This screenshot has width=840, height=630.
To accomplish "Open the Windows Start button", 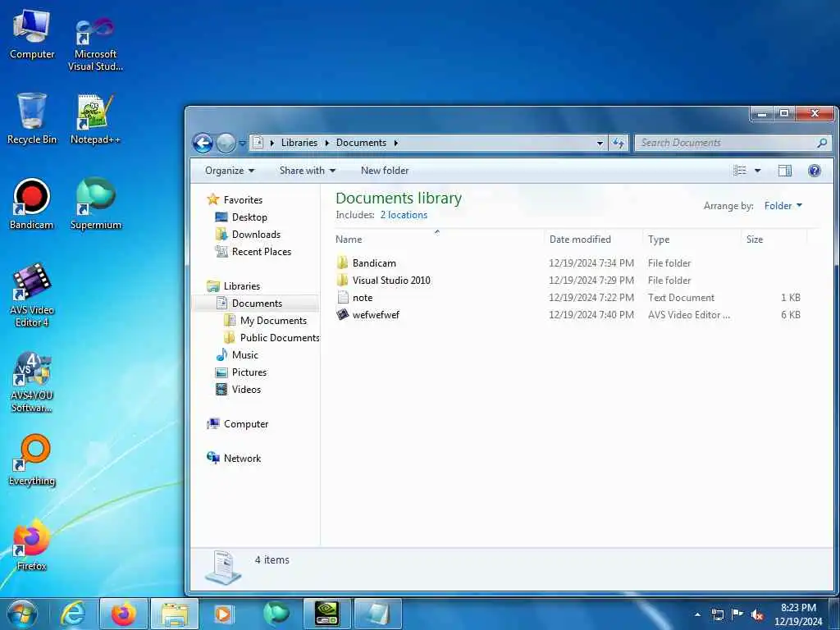I will [x=22, y=614].
